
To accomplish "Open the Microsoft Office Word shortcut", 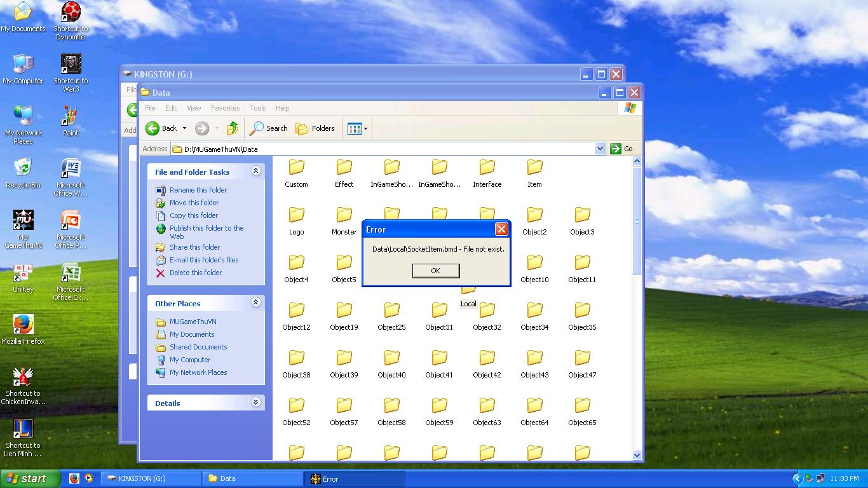I will [x=71, y=177].
